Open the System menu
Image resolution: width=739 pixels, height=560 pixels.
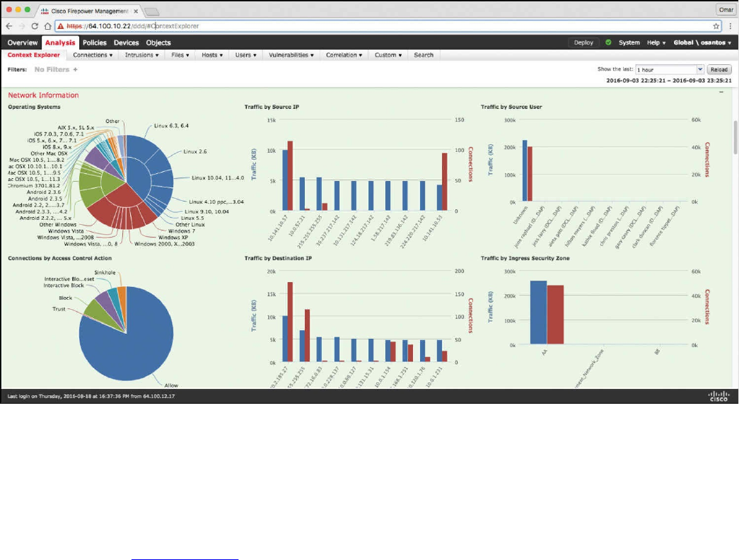point(629,42)
